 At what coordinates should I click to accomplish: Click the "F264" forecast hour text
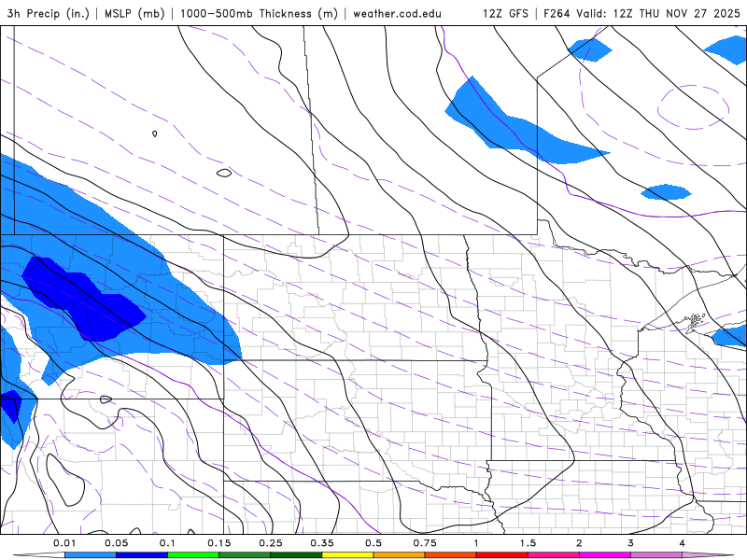click(x=557, y=13)
